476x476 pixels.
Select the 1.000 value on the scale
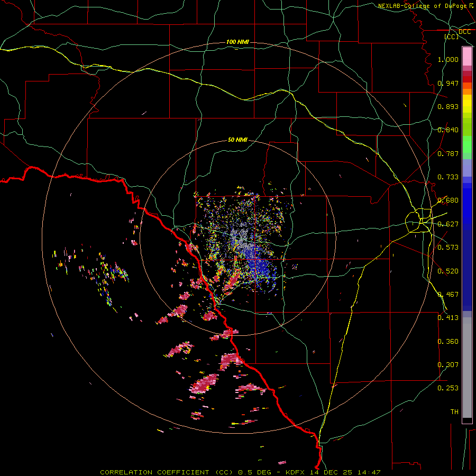(x=448, y=59)
